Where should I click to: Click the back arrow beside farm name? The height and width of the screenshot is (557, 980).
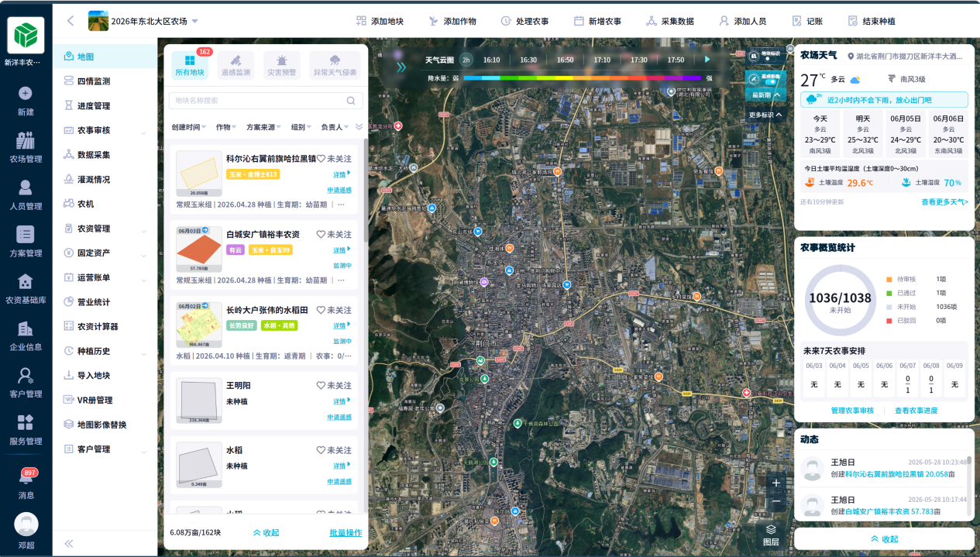pyautogui.click(x=70, y=21)
